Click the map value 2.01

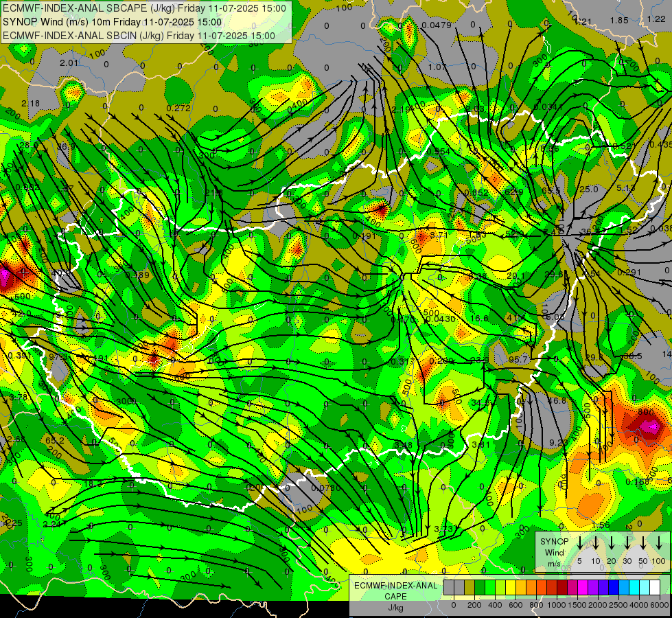pyautogui.click(x=69, y=63)
